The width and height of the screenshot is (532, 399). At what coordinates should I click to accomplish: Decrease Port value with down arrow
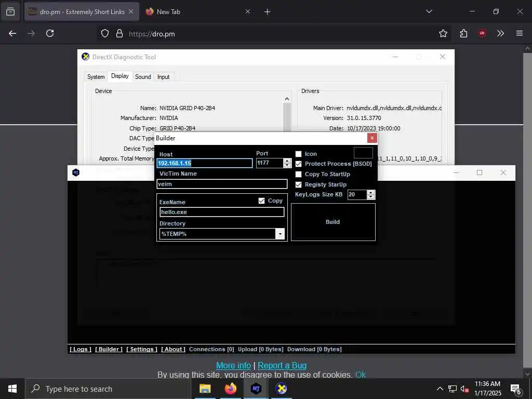click(x=287, y=166)
